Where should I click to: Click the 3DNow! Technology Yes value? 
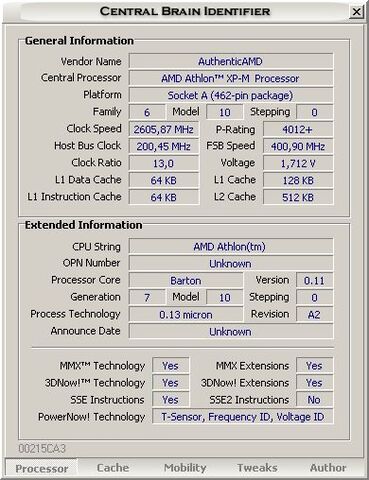[170, 383]
